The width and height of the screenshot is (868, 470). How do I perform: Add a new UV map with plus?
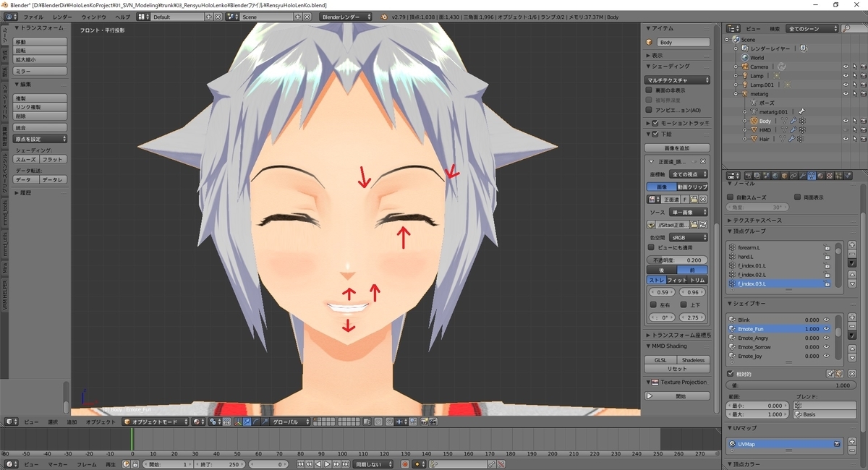click(851, 443)
